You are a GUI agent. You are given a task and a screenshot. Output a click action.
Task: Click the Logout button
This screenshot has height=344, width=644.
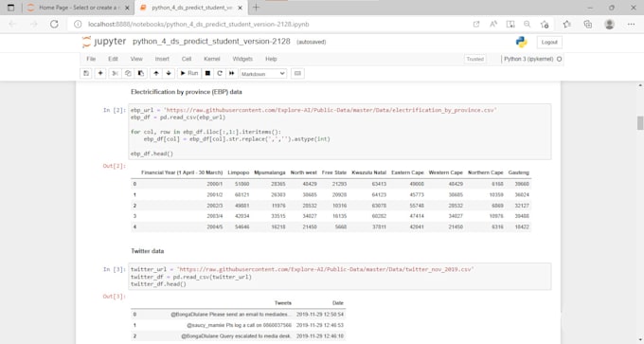(549, 42)
